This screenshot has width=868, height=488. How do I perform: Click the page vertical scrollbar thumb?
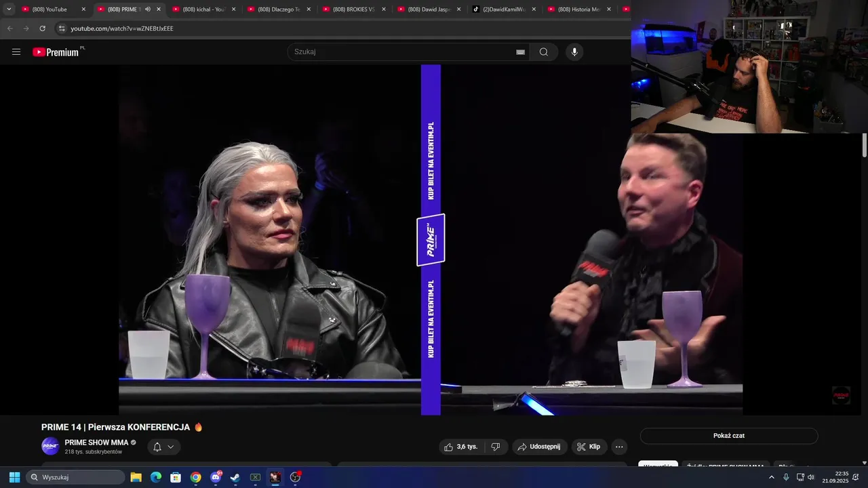click(x=865, y=146)
